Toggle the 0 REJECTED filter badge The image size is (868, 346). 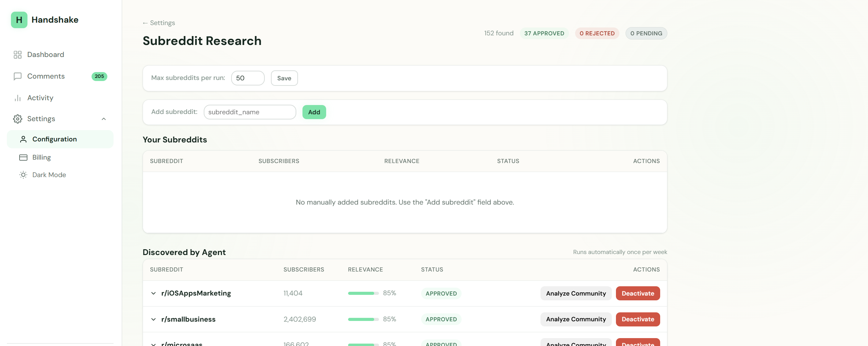[x=597, y=33]
